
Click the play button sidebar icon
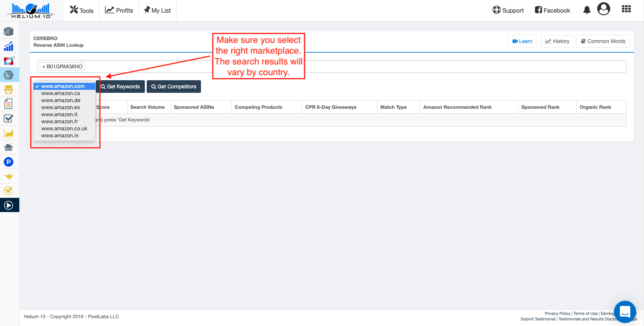point(9,205)
